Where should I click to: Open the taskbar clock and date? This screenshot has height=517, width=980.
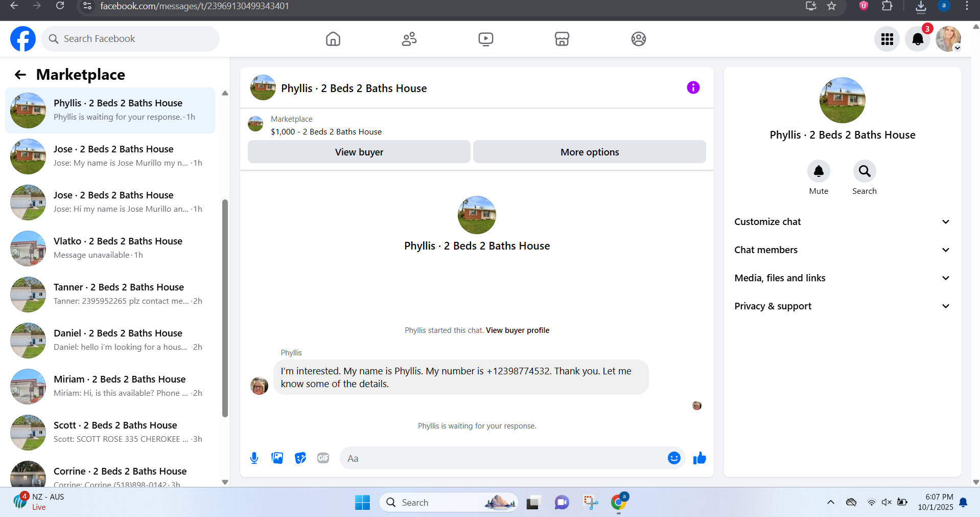coord(936,502)
